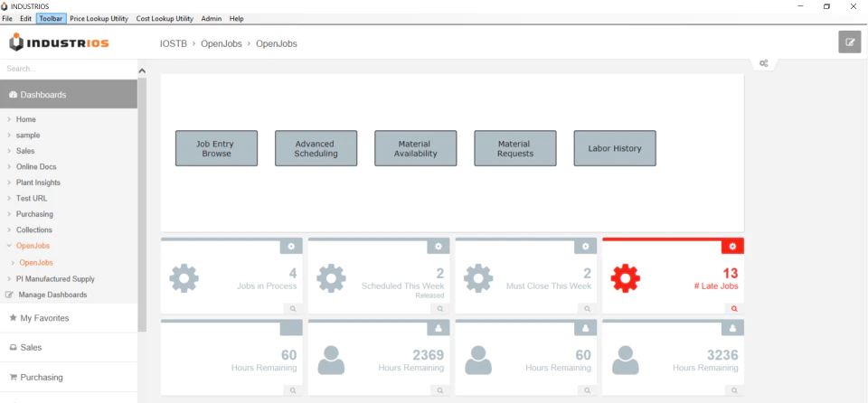Image resolution: width=868 pixels, height=403 pixels.
Task: Click magnifier on 2369 Hours Remaining card
Action: [x=440, y=390]
